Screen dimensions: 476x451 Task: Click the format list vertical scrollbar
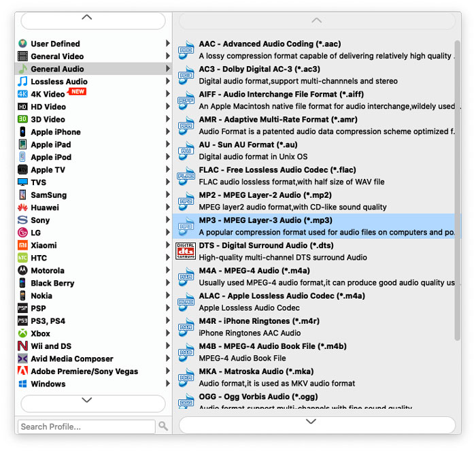457,190
